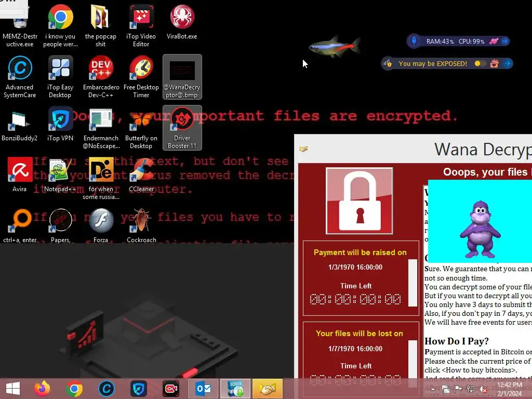Open Firefox from the taskbar
532x399 pixels.
coord(42,389)
